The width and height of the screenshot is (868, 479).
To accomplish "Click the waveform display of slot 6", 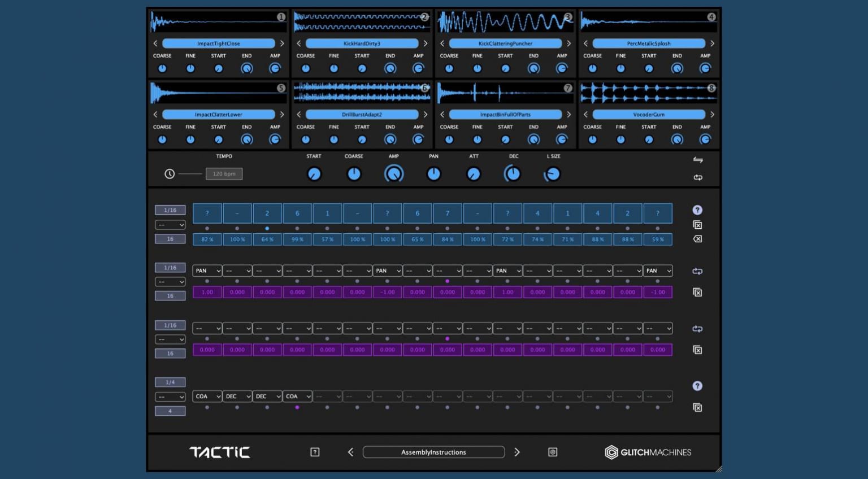I will point(362,93).
